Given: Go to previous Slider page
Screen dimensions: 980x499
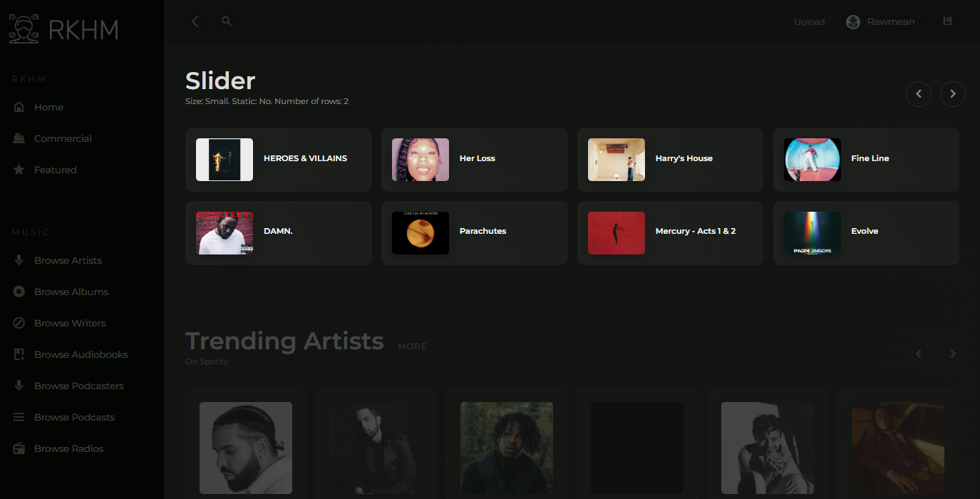Looking at the screenshot, I should (919, 93).
